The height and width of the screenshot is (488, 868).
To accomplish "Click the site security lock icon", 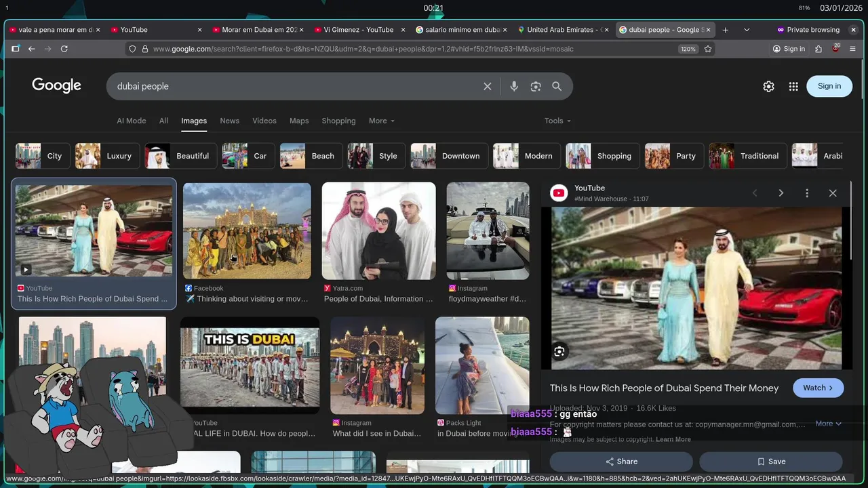I will click(x=144, y=49).
